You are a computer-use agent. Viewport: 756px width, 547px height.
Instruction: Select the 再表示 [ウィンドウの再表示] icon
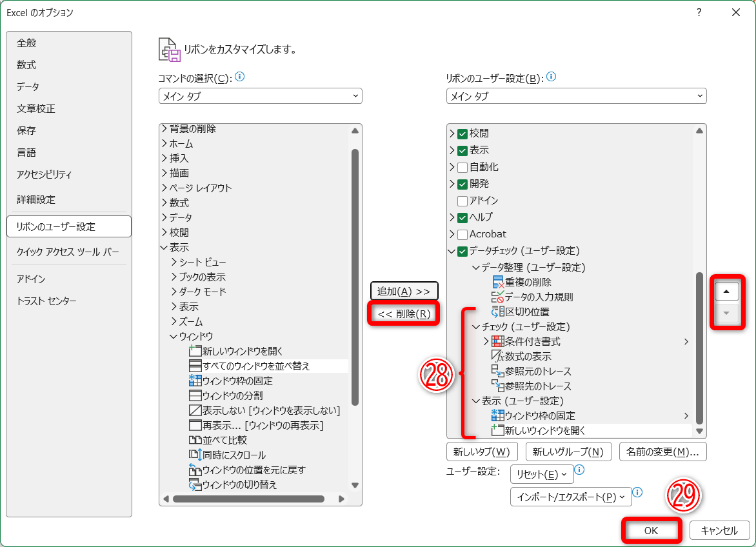coord(195,426)
